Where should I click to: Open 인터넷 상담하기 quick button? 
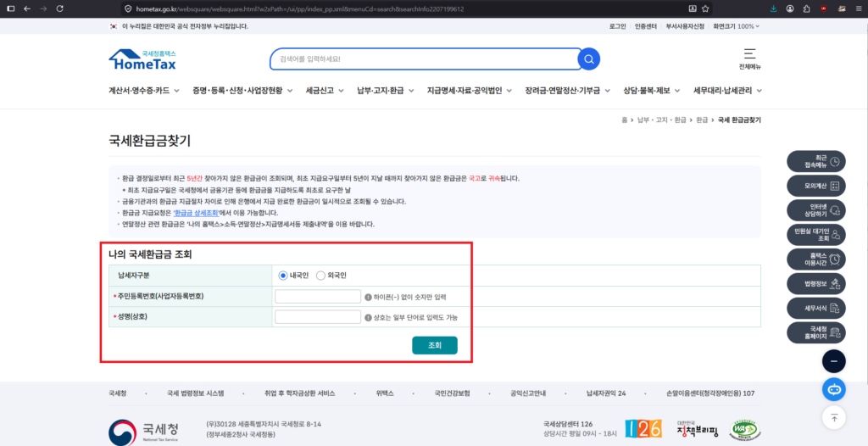tap(816, 209)
